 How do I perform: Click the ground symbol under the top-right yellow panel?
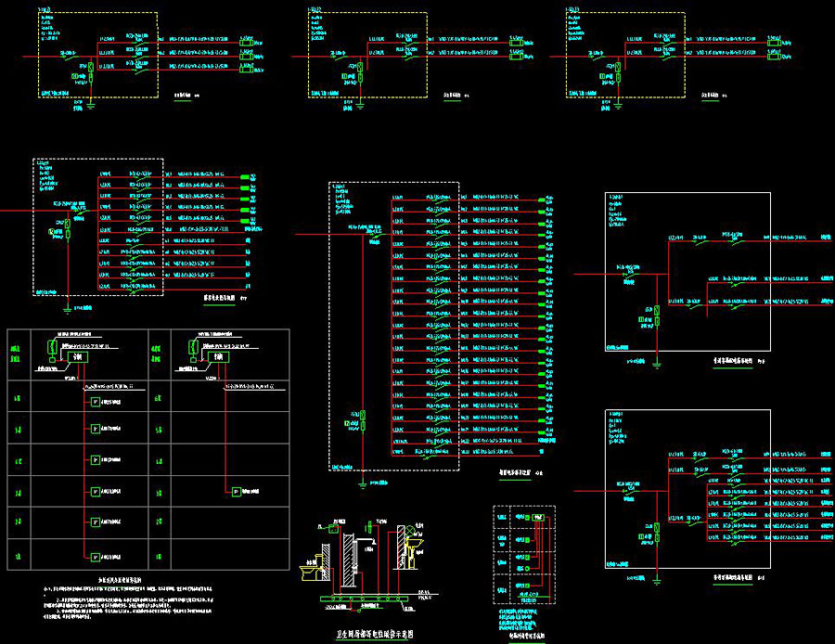pyautogui.click(x=618, y=106)
